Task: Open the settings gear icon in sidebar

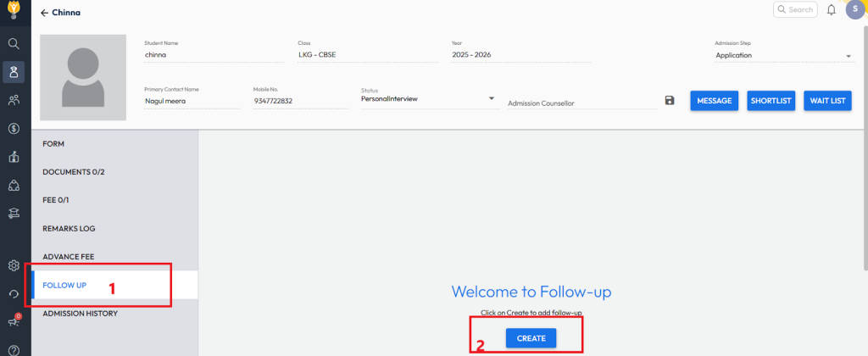Action: click(x=14, y=265)
